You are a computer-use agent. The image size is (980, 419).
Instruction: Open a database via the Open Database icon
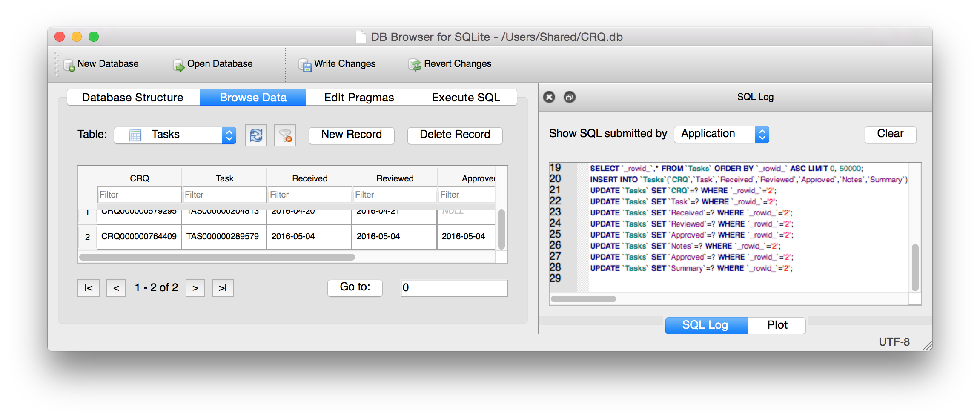[212, 63]
